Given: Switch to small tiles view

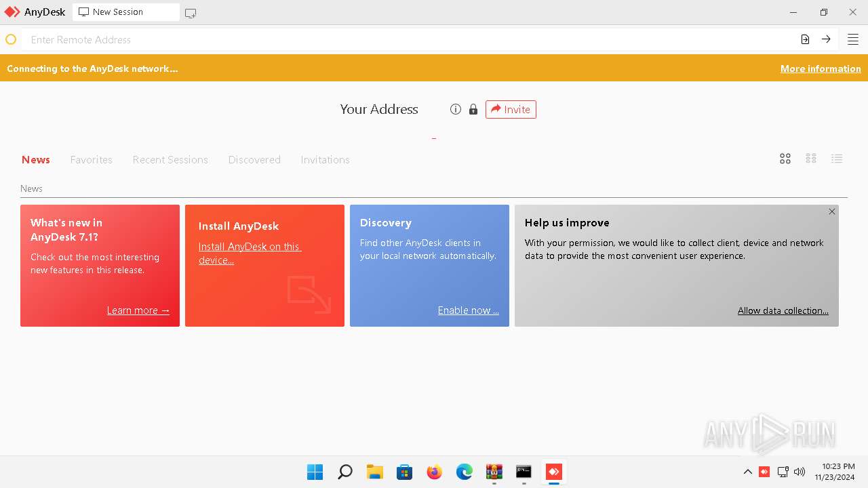Looking at the screenshot, I should click(811, 159).
